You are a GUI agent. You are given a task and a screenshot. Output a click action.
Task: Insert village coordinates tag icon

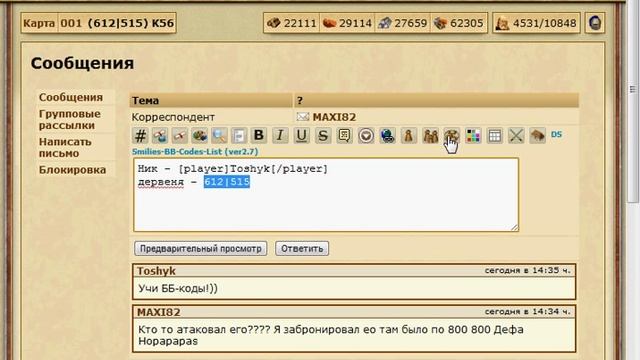coord(452,136)
